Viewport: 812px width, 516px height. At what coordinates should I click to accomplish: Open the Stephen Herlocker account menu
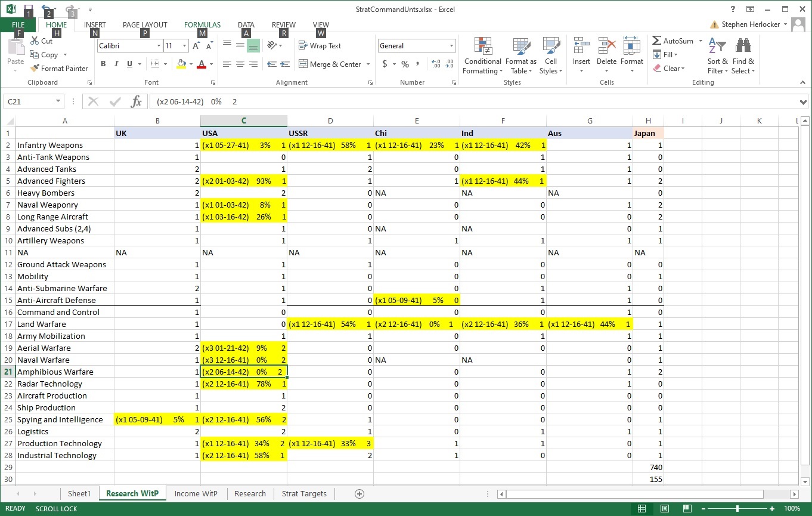click(754, 24)
